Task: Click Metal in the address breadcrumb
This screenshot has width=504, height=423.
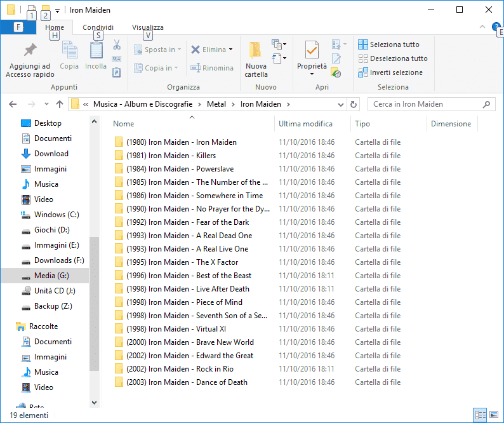Action: [x=216, y=104]
